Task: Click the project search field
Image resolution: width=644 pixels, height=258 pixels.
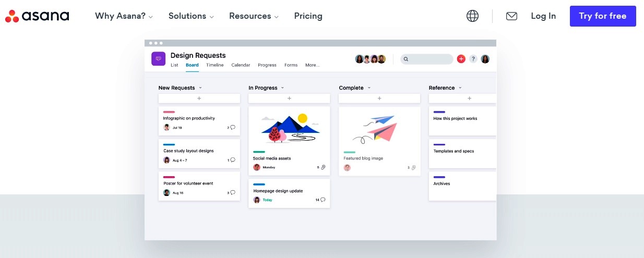Action: [426, 59]
